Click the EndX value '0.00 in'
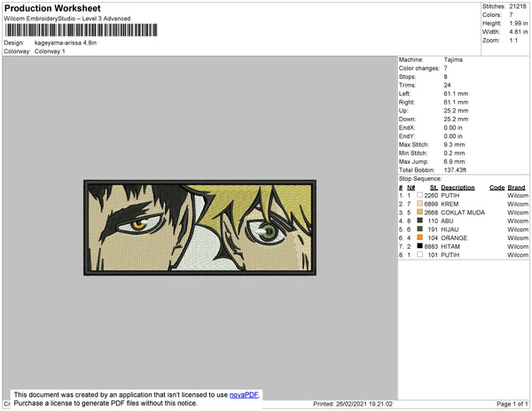Viewport: 532px width, 411px height. tap(453, 128)
